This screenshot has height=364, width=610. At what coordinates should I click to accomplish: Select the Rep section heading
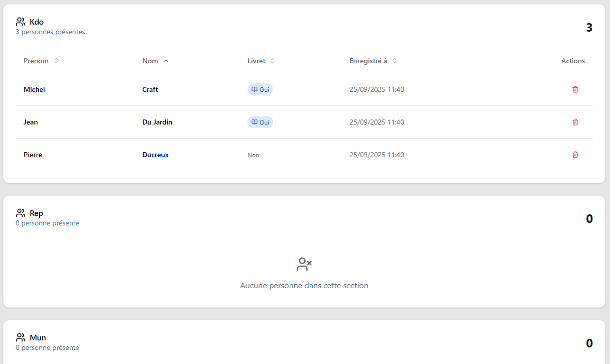pyautogui.click(x=36, y=213)
